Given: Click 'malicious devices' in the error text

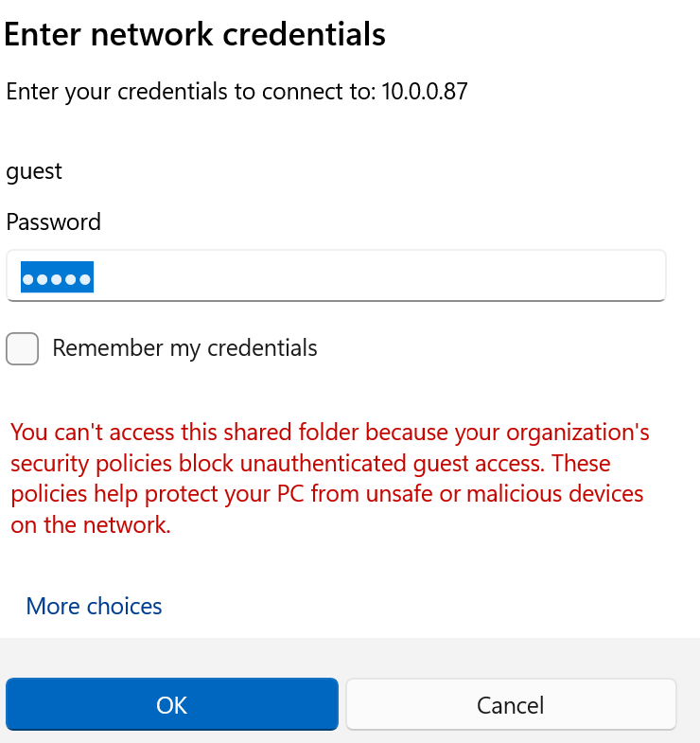Looking at the screenshot, I should tap(555, 494).
